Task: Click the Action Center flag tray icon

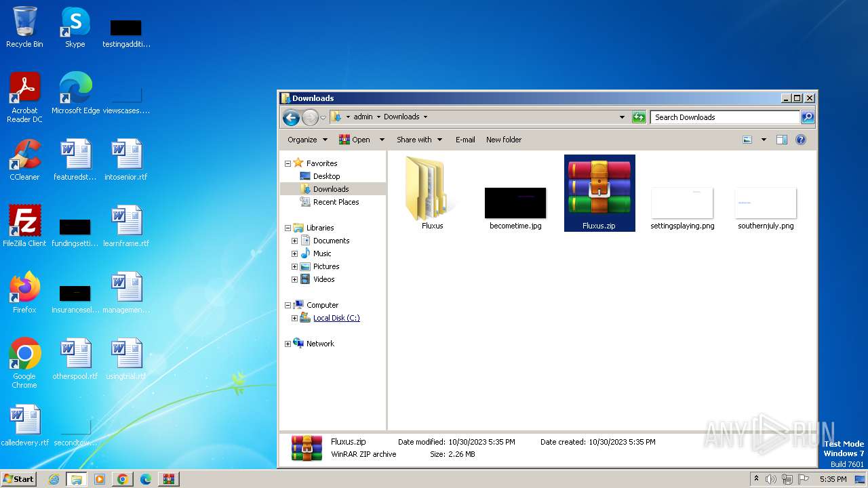Action: tap(804, 479)
